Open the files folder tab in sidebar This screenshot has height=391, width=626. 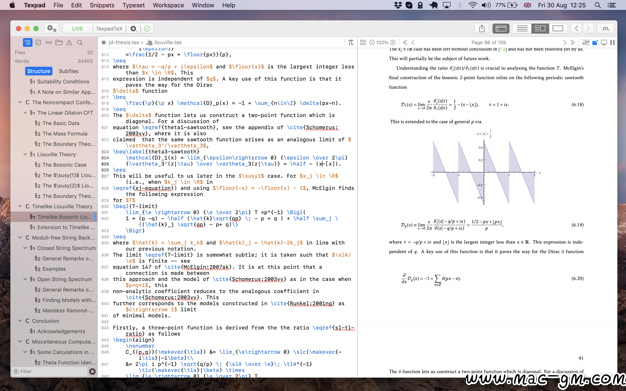coord(59,42)
